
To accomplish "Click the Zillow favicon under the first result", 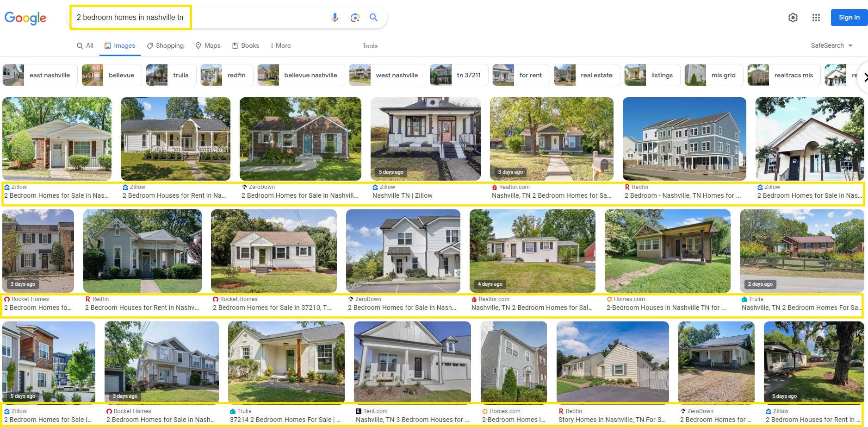I will 6,187.
